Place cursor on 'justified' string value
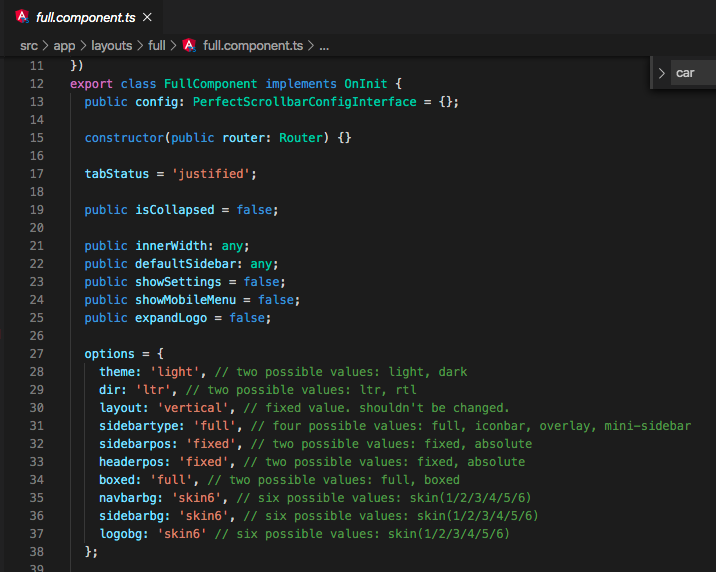Image resolution: width=716 pixels, height=572 pixels. [x=214, y=174]
